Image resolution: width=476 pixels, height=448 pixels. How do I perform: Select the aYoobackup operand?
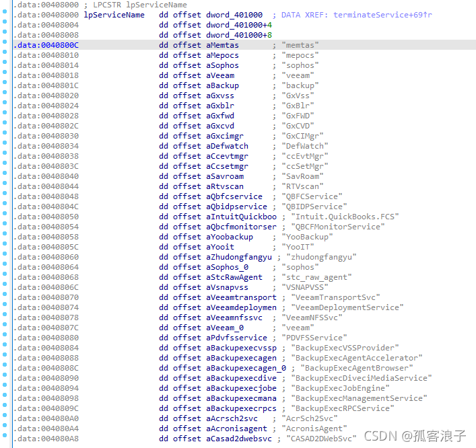[x=230, y=237]
